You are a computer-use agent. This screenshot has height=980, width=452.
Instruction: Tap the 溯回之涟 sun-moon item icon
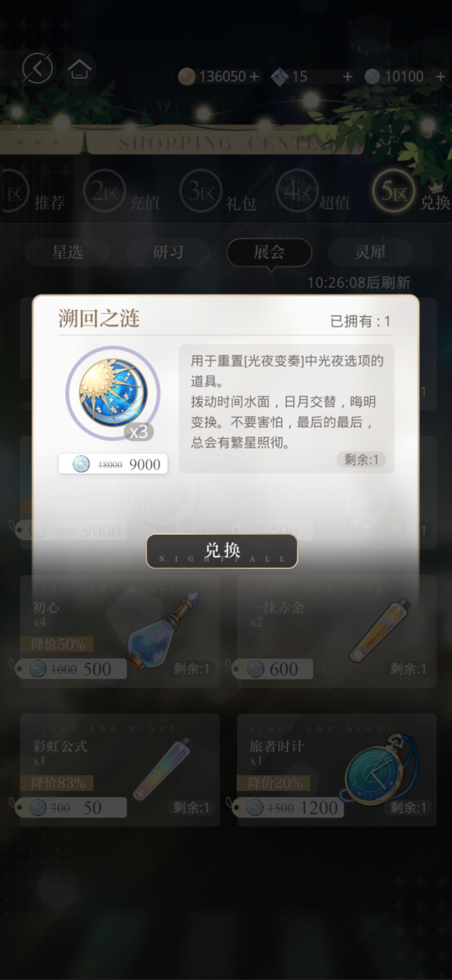[x=113, y=393]
